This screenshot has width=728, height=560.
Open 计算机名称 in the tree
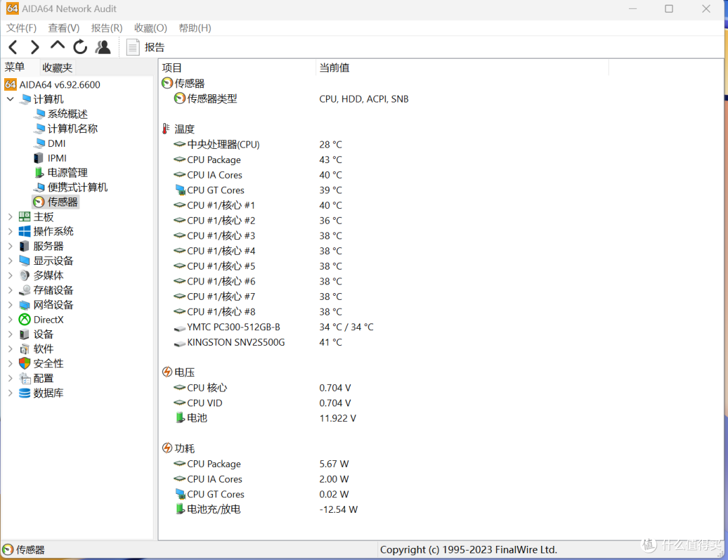coord(66,129)
